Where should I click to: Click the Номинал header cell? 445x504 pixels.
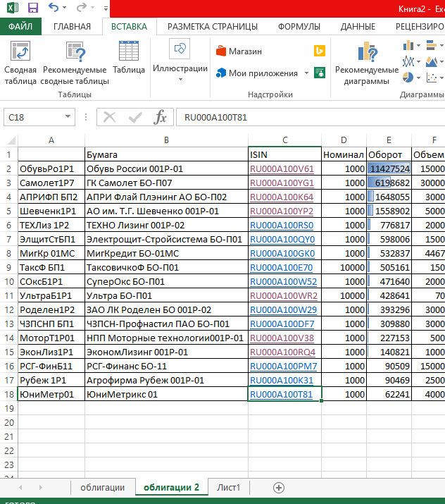pos(344,154)
